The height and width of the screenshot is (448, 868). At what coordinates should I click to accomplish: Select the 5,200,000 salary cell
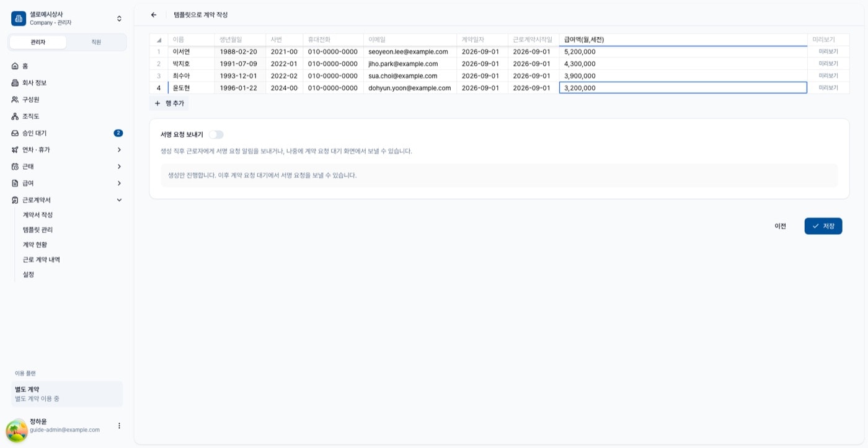click(683, 51)
